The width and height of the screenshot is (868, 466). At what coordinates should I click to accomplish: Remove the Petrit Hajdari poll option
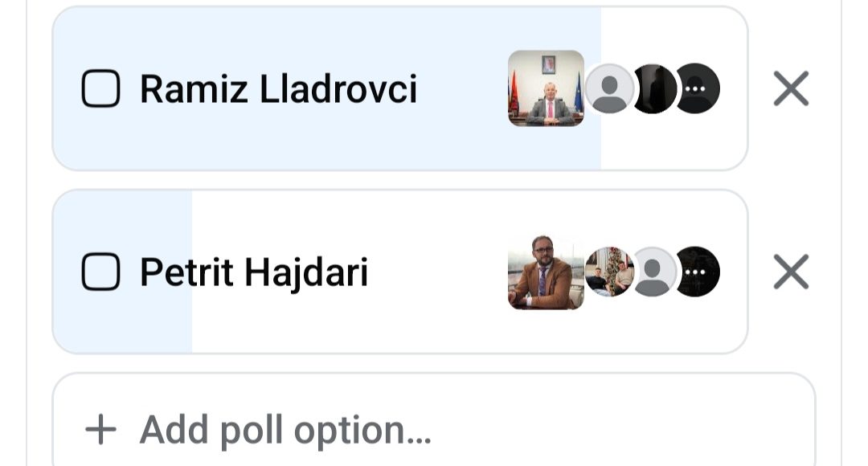(791, 272)
